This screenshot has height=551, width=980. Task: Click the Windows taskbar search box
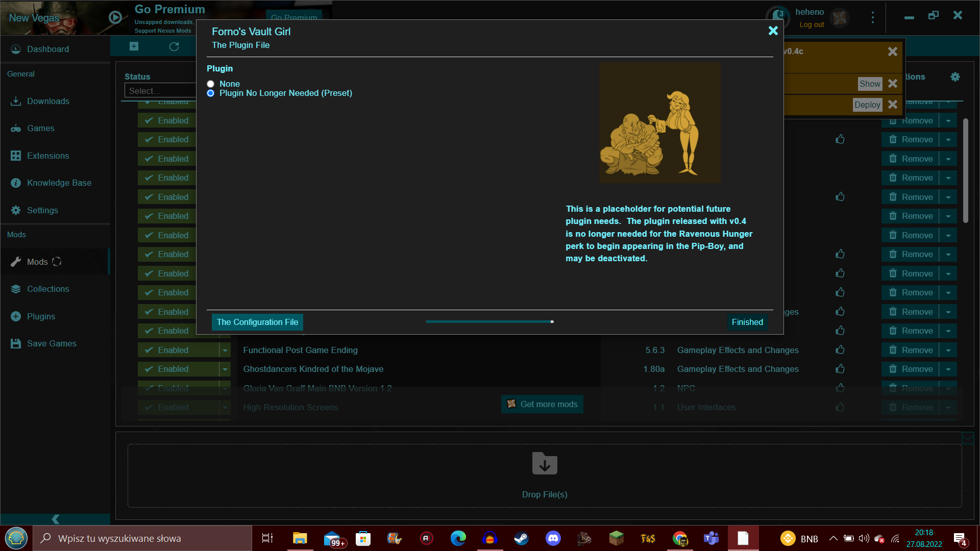click(x=143, y=538)
